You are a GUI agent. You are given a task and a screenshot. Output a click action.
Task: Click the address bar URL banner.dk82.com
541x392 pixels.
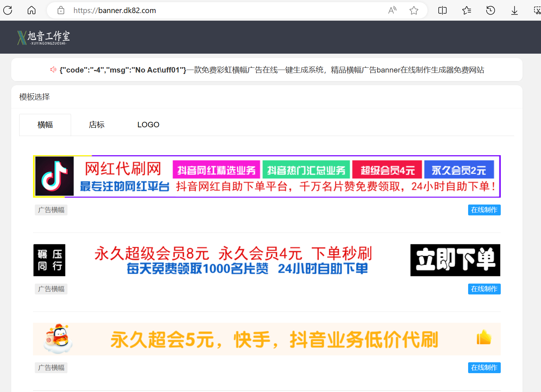pyautogui.click(x=115, y=11)
